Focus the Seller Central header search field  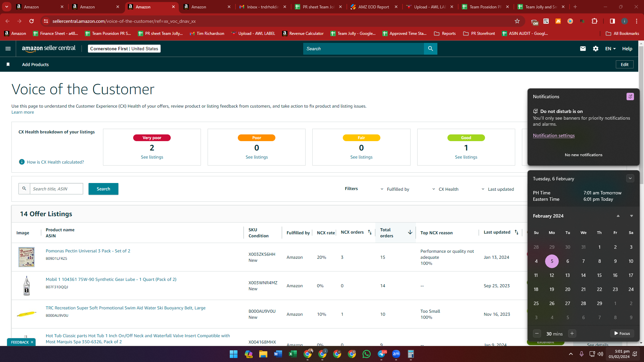click(364, 49)
